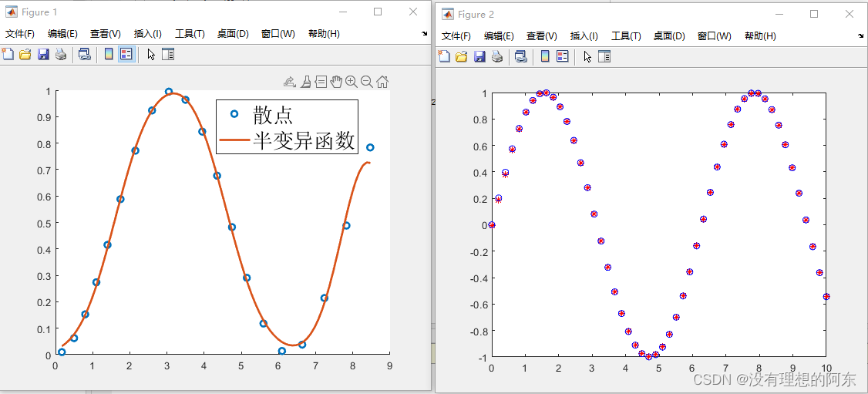Open the export menu on Figure 1 axes toolbar
The width and height of the screenshot is (868, 394).
[289, 82]
